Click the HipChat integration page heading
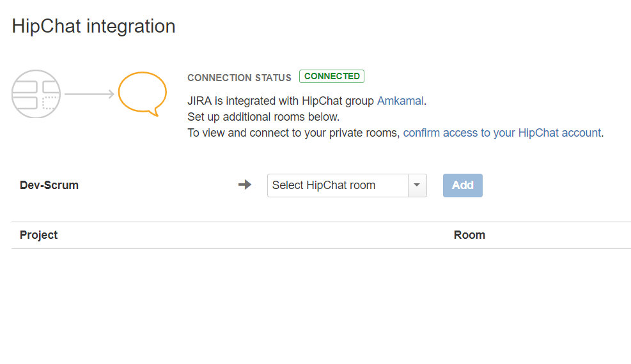The image size is (631, 364). click(x=93, y=26)
